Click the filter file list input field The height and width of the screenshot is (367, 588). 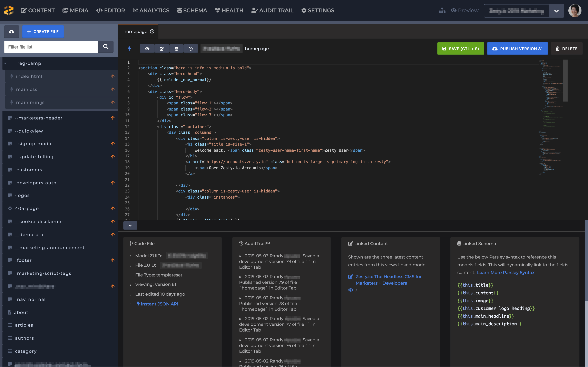click(x=50, y=46)
